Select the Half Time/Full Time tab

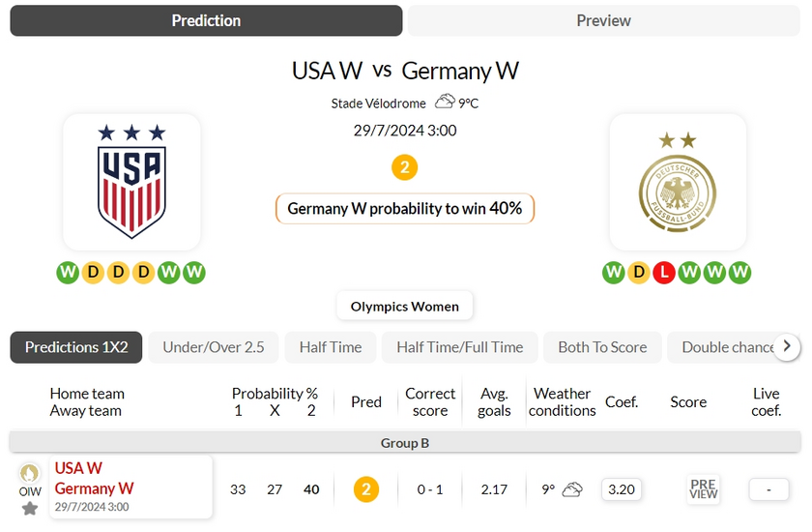pyautogui.click(x=460, y=347)
